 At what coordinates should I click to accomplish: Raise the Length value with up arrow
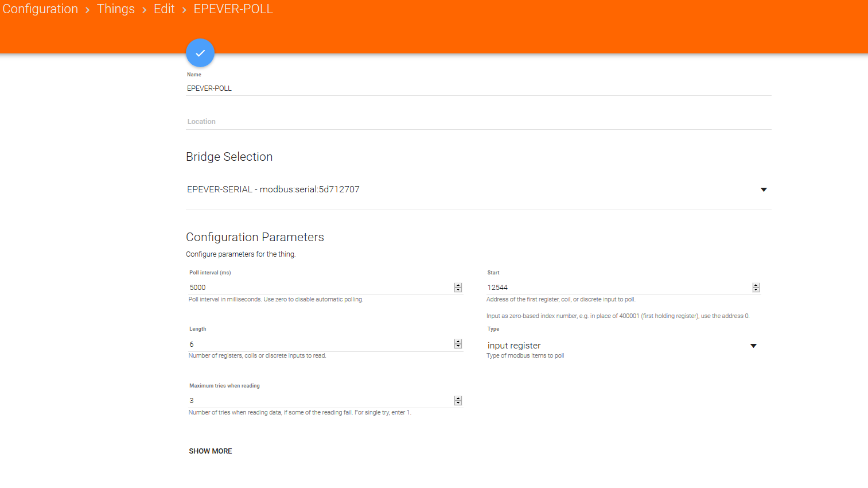[x=458, y=342]
